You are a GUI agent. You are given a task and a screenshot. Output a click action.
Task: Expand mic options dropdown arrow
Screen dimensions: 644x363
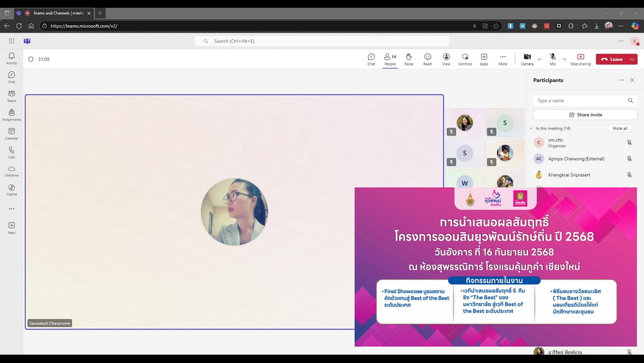coord(565,59)
